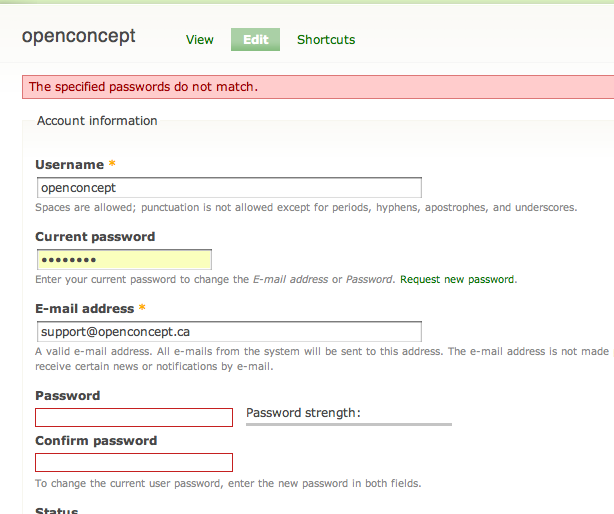Open the View tab
The height and width of the screenshot is (514, 614).
[x=200, y=40]
